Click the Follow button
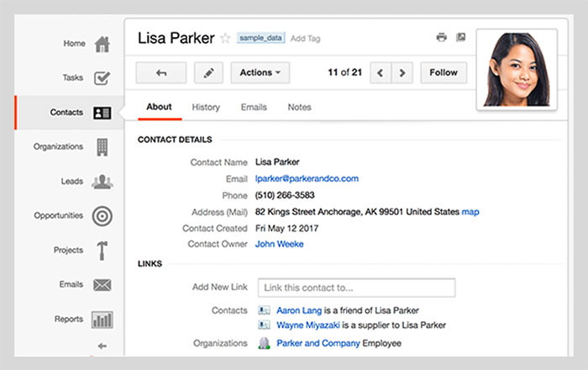Screen dimensions: 588x370 click(444, 73)
